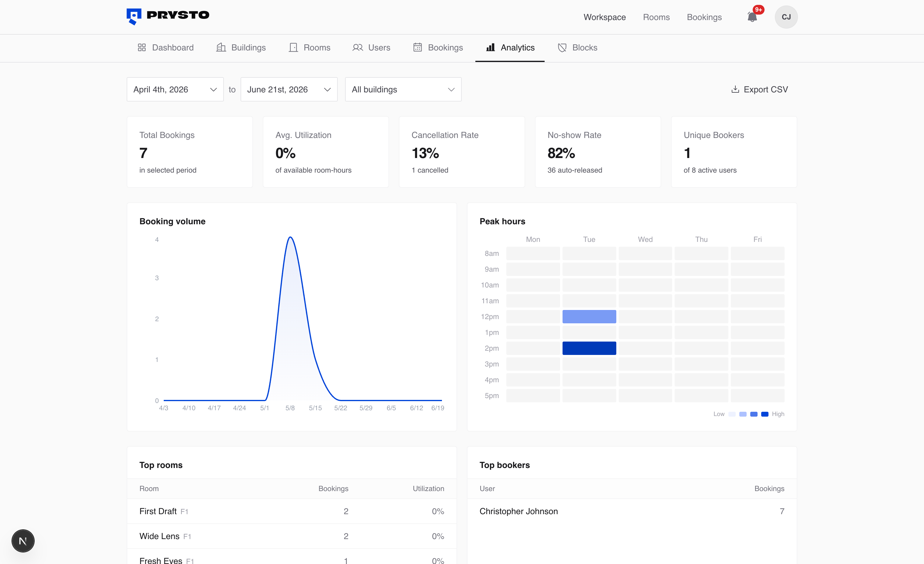924x564 pixels.
Task: Select the Wide Lens room row
Action: 292,536
